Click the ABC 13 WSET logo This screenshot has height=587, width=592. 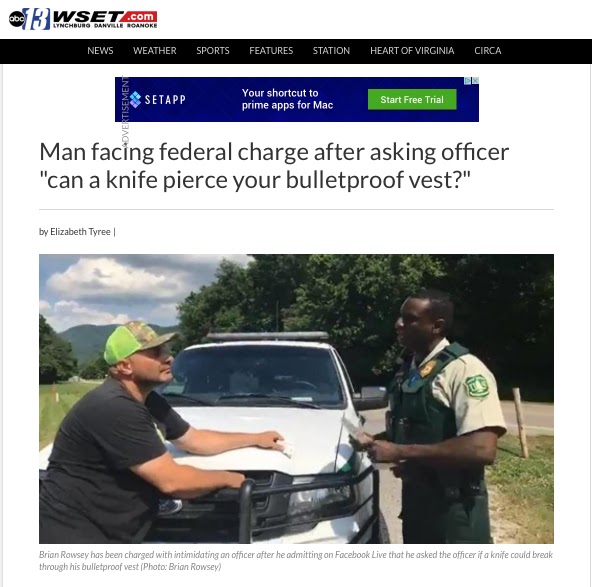[83, 18]
